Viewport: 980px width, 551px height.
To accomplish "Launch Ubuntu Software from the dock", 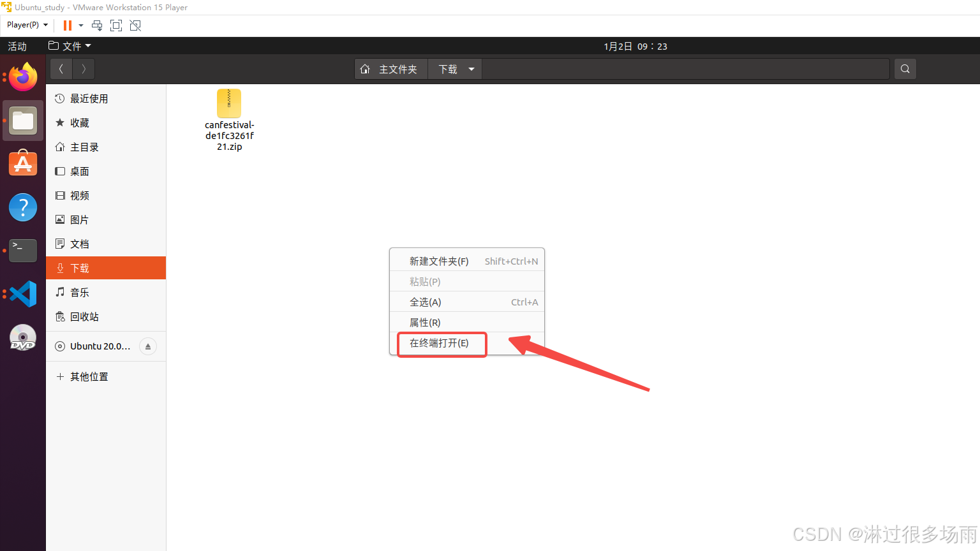I will coord(23,163).
